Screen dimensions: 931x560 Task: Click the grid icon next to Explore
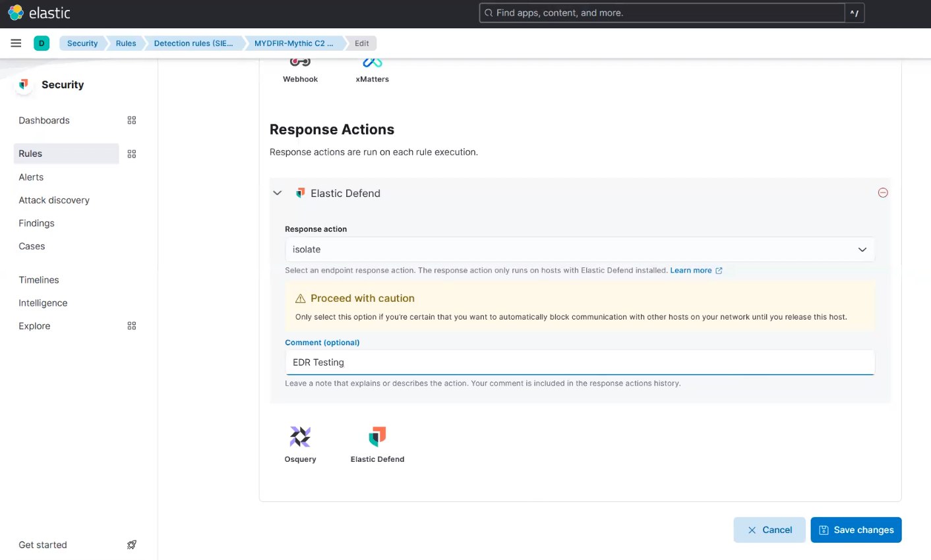(x=131, y=325)
